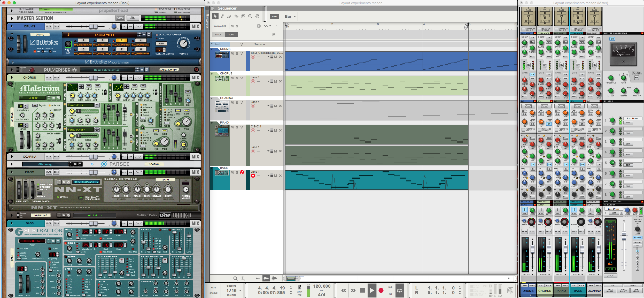644x298 pixels.
Task: Save the Subtractor Bass Guitar patch
Action: [58, 241]
